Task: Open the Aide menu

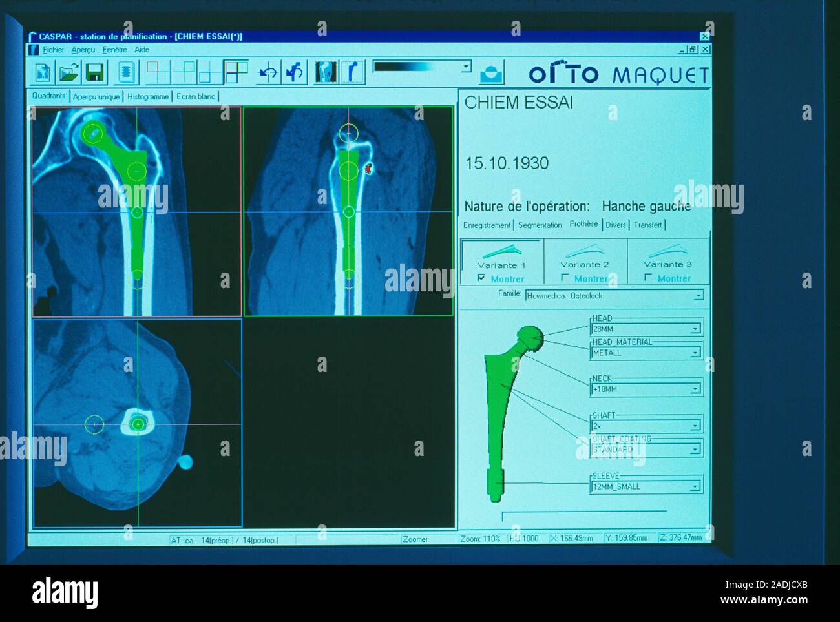Action: pos(142,50)
